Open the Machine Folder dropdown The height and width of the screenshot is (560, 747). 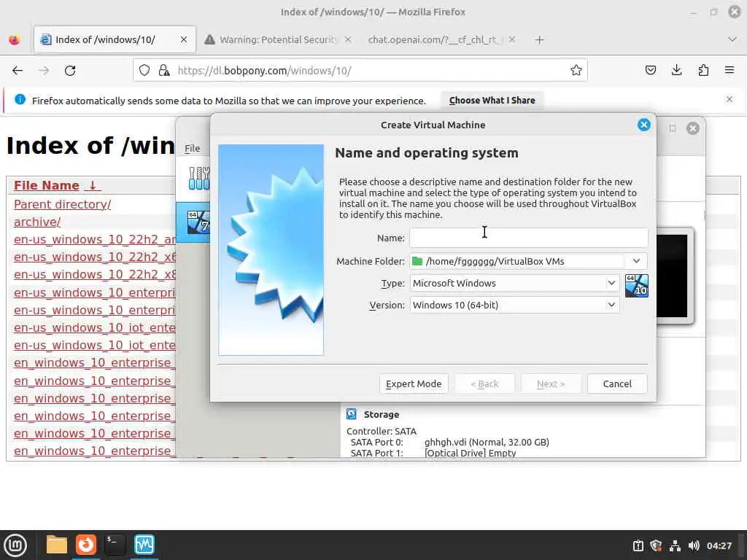pyautogui.click(x=636, y=261)
